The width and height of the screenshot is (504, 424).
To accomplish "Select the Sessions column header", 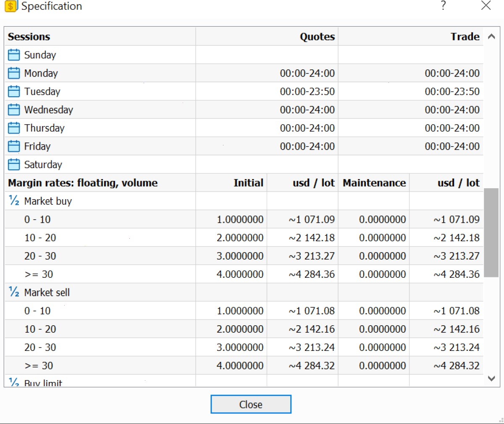I will 29,37.
